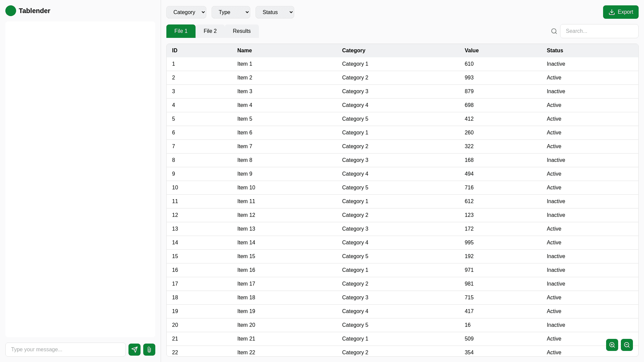The height and width of the screenshot is (362, 644).
Task: Expand the Status filter dropdown
Action: 275,12
